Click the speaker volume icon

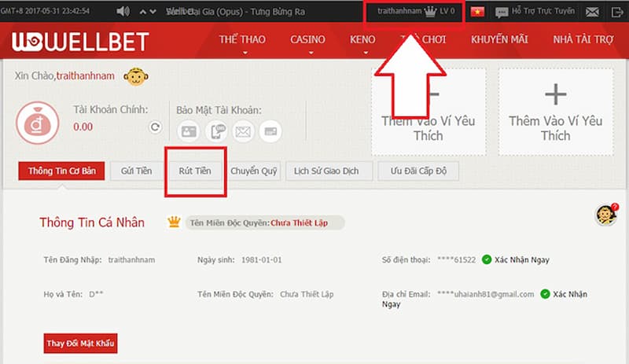123,12
